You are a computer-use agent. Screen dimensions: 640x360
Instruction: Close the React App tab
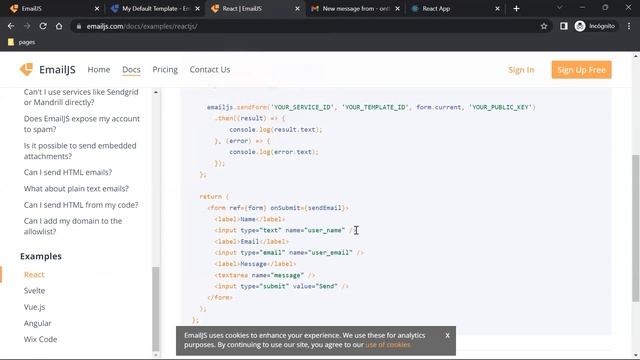[497, 9]
